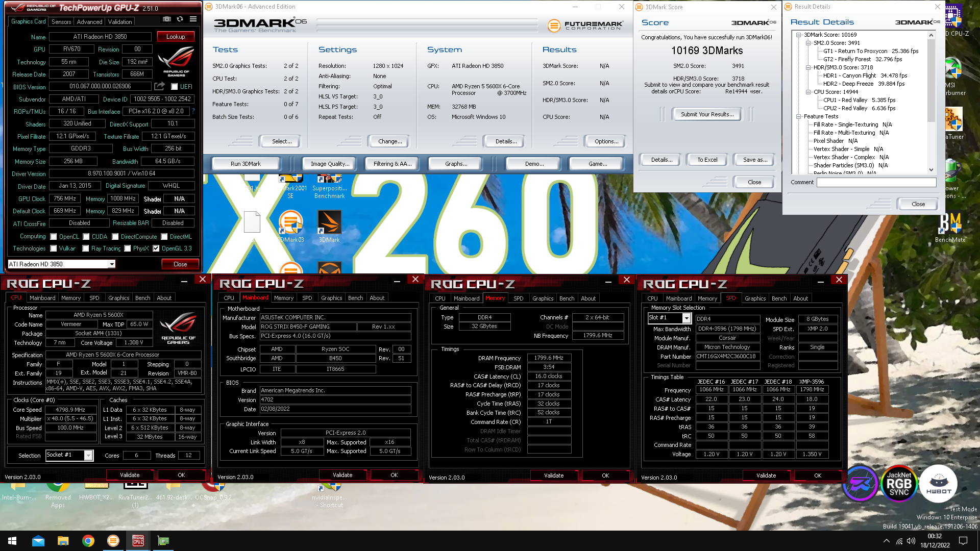Open the 3DMark desktop shortcut

[x=329, y=227]
